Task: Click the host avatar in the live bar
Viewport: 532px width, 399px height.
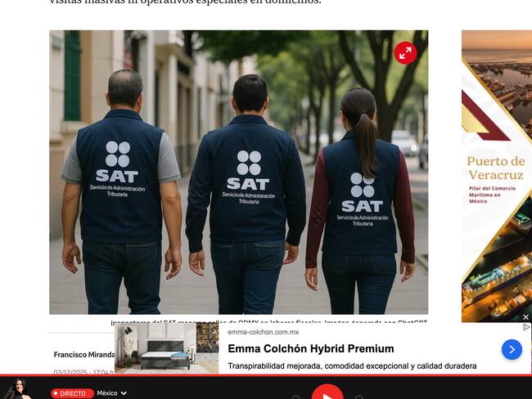Action: [x=18, y=389]
